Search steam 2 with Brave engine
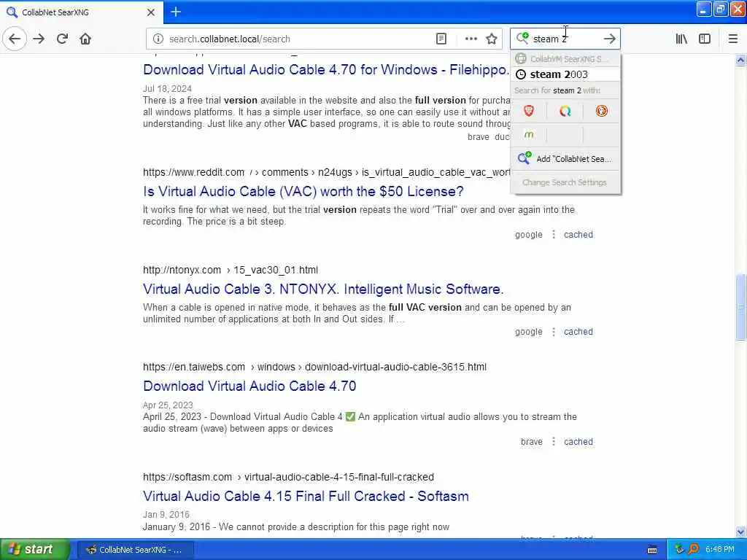This screenshot has height=560, width=747. click(529, 111)
